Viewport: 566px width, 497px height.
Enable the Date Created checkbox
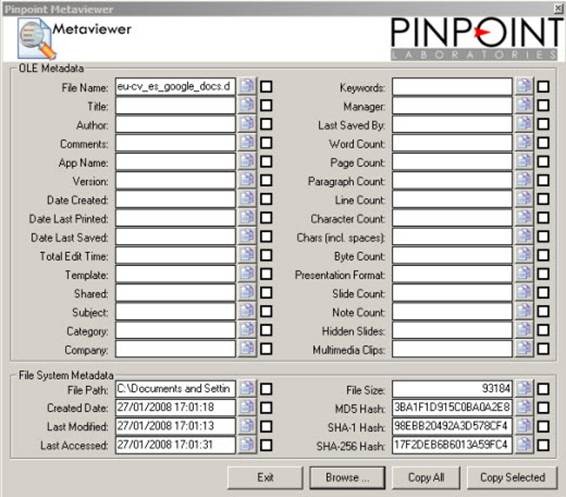pos(266,199)
